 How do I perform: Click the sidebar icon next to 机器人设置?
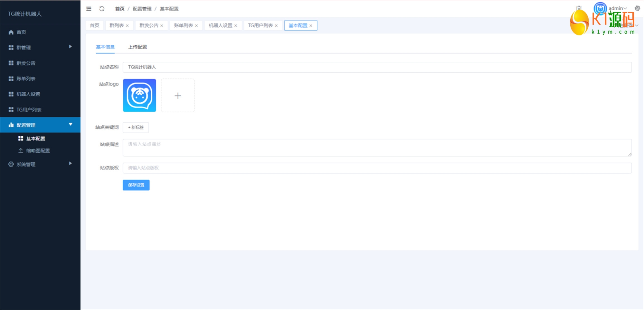point(11,94)
